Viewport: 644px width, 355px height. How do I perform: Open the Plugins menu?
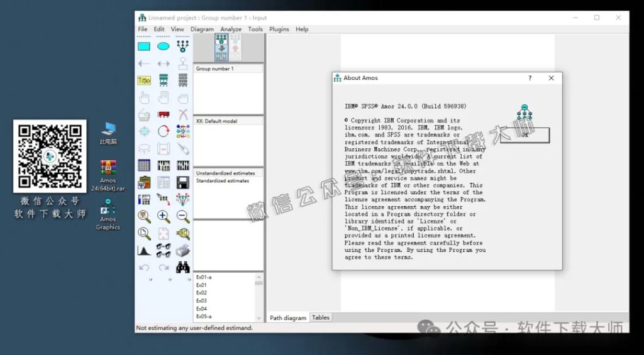coord(279,29)
